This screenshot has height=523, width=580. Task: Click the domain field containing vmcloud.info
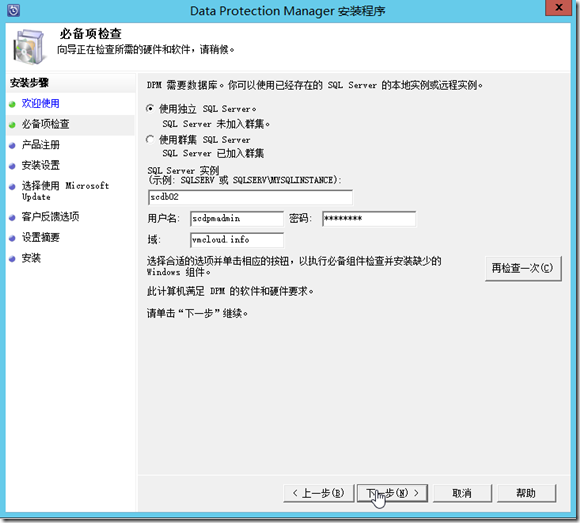pyautogui.click(x=237, y=240)
